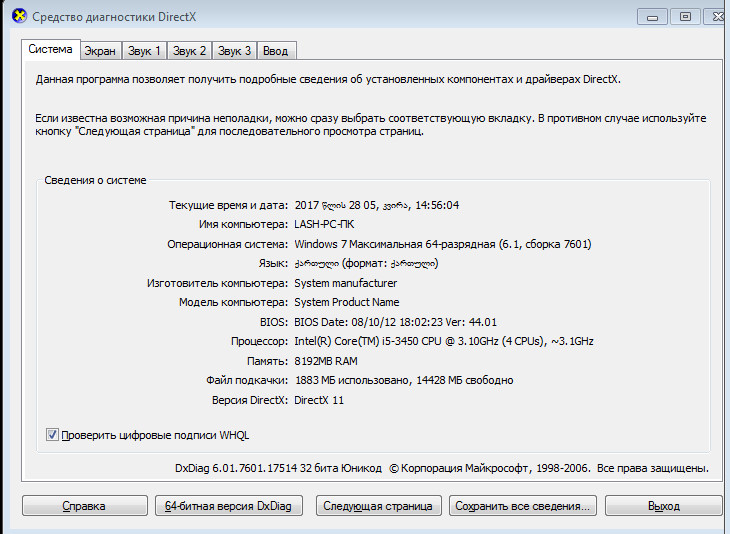Minimize the DirectX diagnostic window
The height and width of the screenshot is (534, 730).
652,17
